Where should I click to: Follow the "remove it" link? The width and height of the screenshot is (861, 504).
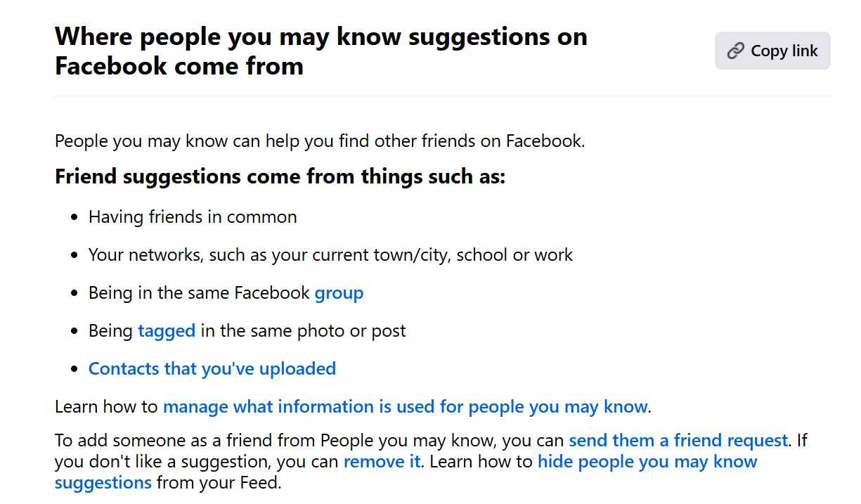382,462
